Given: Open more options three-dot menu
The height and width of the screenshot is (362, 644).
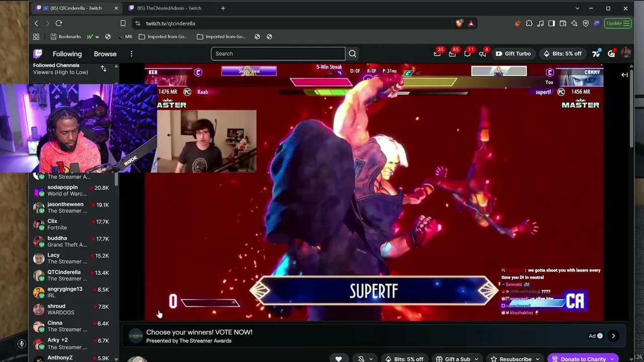Looking at the screenshot, I should pyautogui.click(x=131, y=54).
